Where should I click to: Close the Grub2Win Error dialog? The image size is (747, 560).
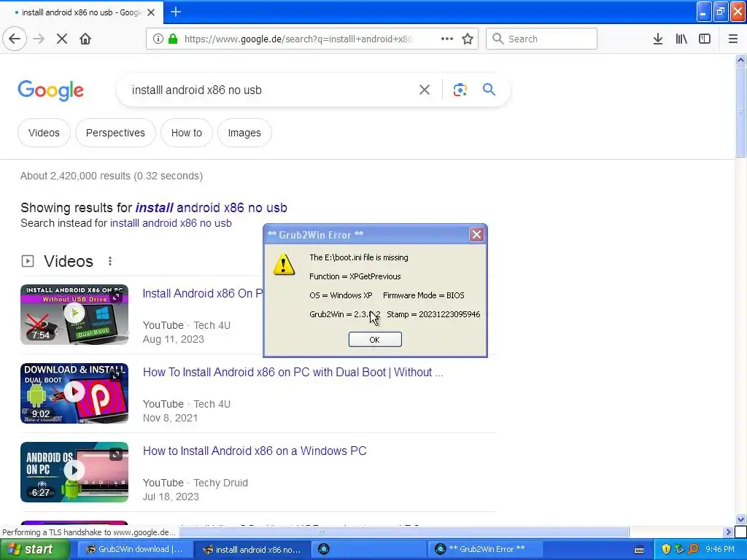tap(476, 234)
